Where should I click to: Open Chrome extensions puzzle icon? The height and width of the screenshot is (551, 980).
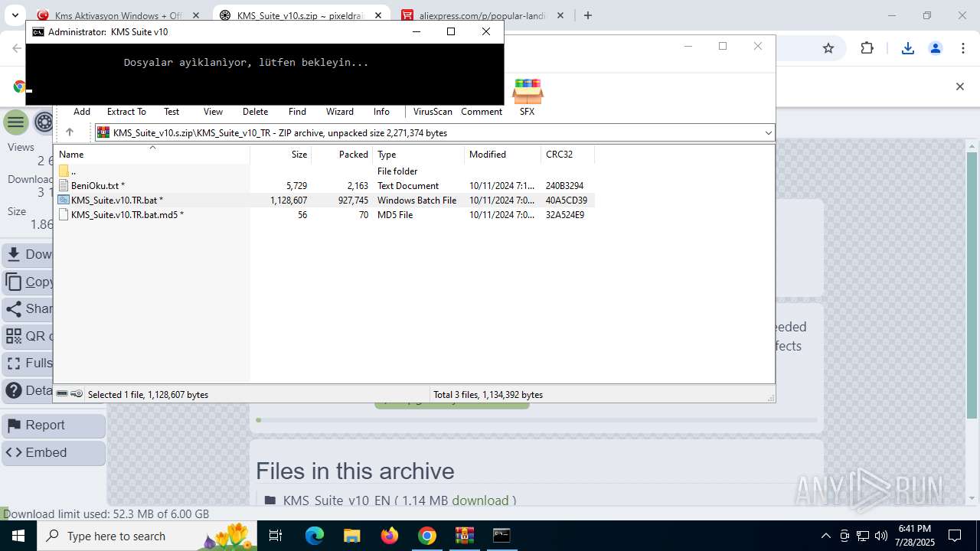pos(867,48)
